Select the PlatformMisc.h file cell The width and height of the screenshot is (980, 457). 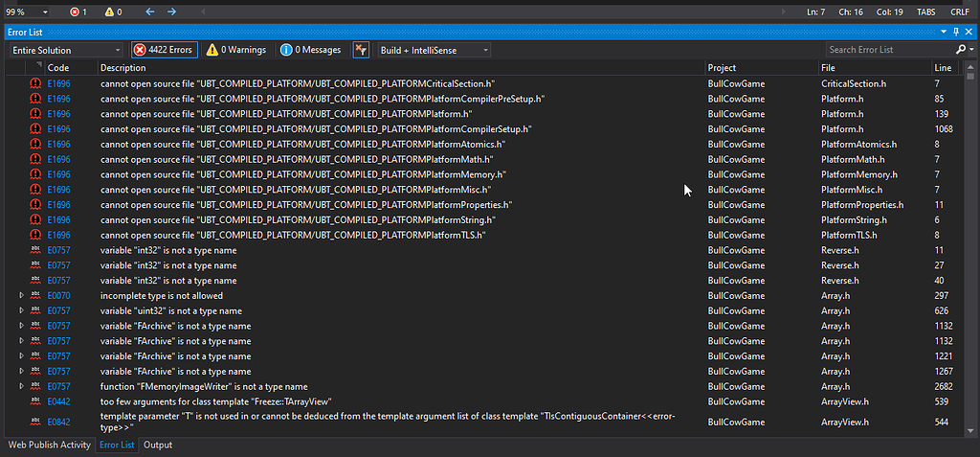pos(852,189)
